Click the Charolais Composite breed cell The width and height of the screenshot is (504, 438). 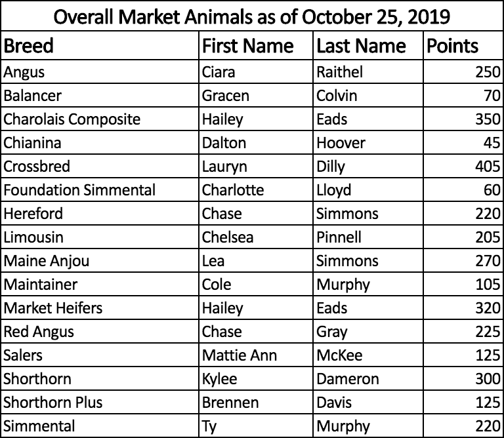(x=72, y=119)
